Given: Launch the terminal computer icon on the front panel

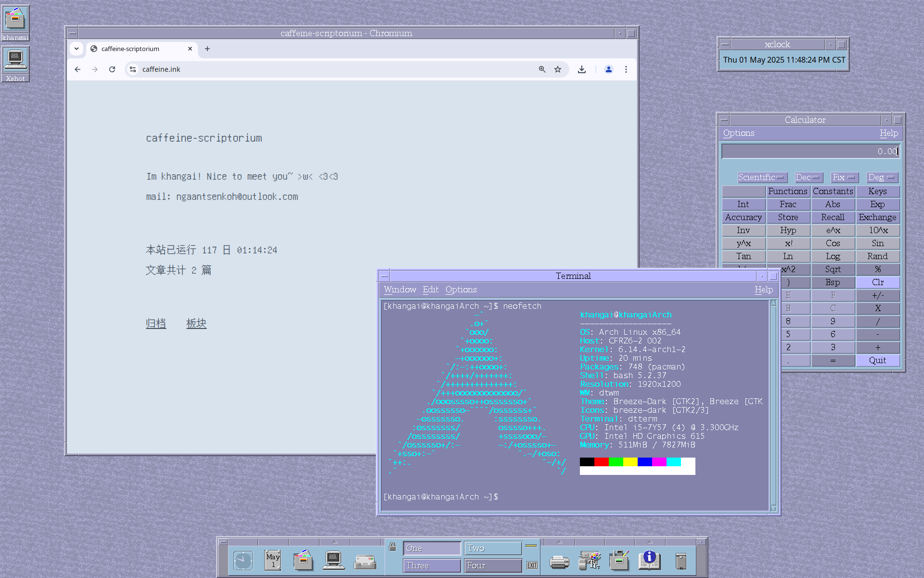Looking at the screenshot, I should pos(334,560).
